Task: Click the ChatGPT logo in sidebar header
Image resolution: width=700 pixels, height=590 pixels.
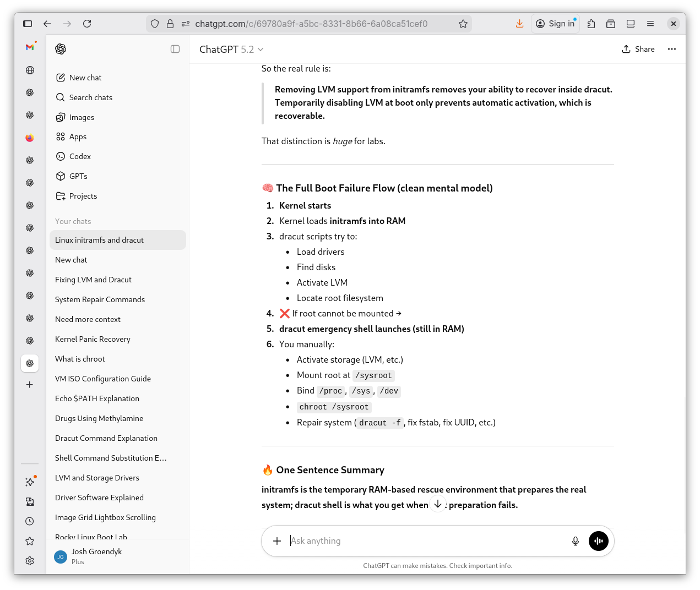Action: 61,49
